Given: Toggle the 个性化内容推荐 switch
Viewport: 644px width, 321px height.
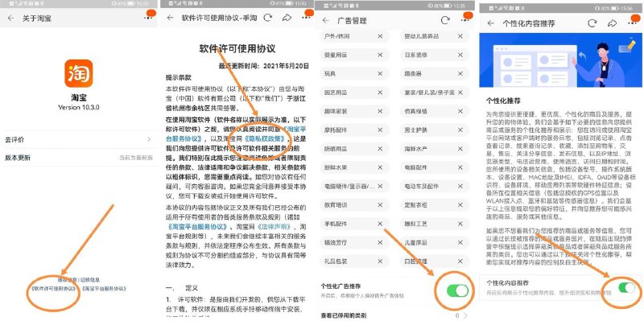Looking at the screenshot, I should coord(627,288).
